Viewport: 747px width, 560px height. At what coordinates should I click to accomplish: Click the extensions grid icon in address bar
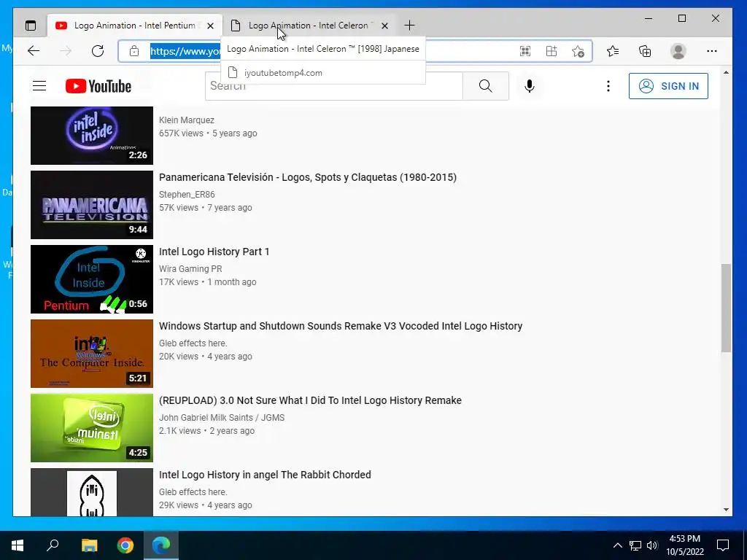pyautogui.click(x=551, y=51)
